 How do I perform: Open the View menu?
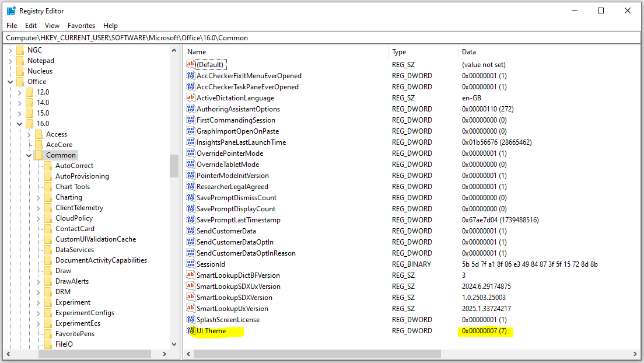(x=52, y=26)
